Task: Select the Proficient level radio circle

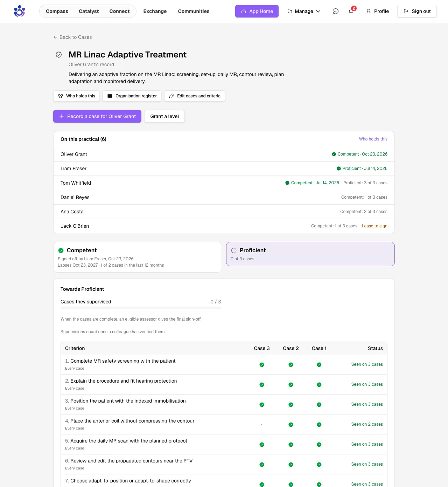Action: 234,251
